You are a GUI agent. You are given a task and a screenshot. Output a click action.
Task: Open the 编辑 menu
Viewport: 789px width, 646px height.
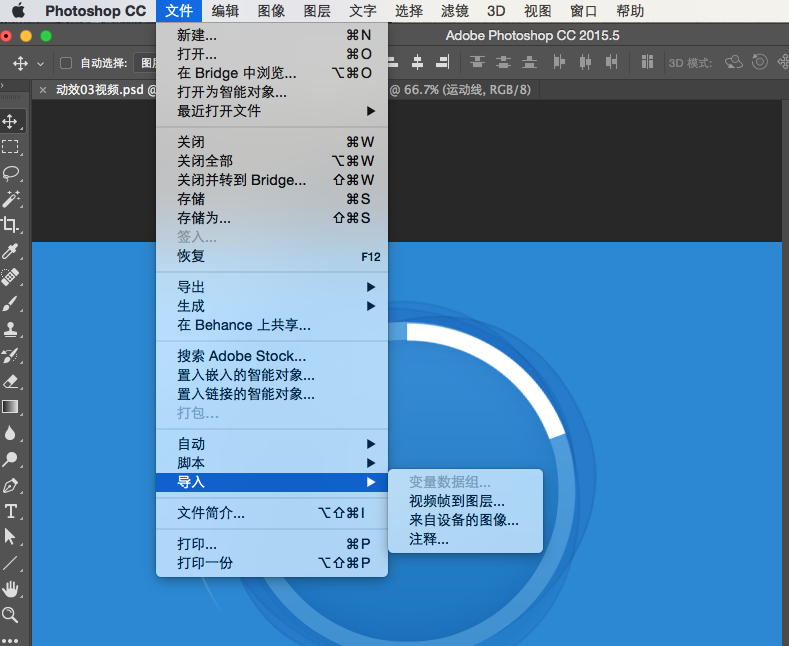[225, 11]
